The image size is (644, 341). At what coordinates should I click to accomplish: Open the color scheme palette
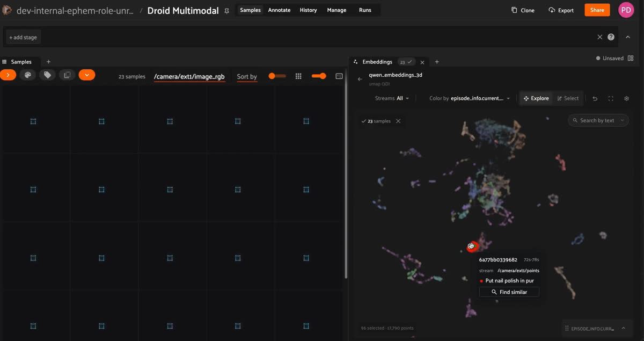28,75
